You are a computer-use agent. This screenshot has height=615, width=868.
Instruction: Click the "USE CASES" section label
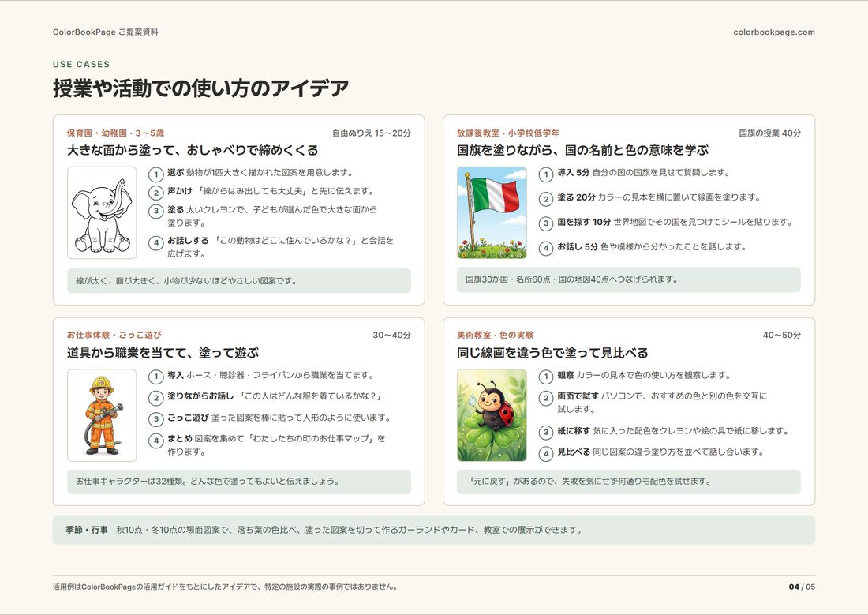coord(81,64)
